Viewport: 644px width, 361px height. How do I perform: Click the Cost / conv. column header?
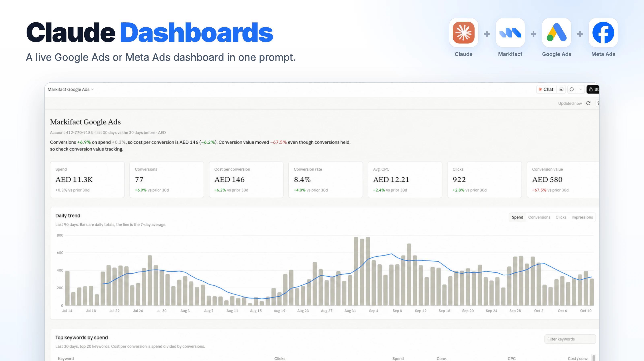tap(578, 358)
